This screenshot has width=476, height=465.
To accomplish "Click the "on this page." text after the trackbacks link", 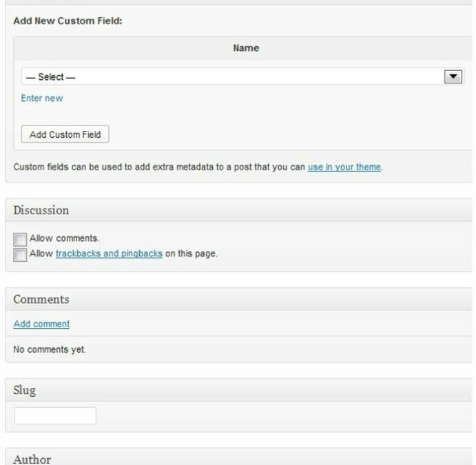I will click(x=192, y=254).
